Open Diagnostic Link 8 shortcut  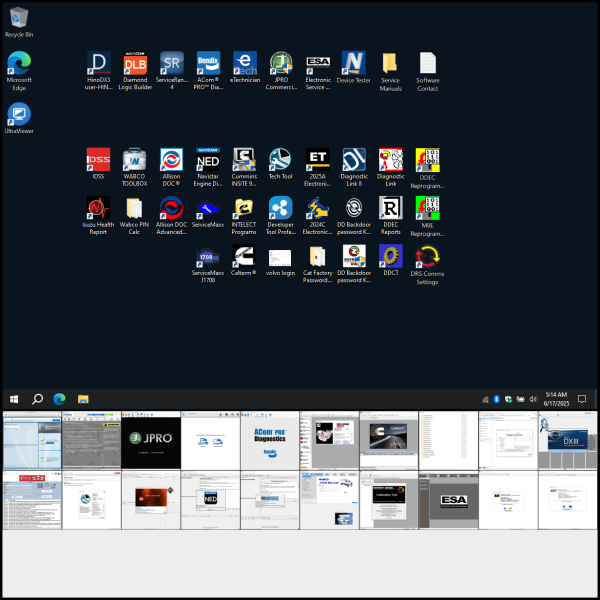point(354,167)
